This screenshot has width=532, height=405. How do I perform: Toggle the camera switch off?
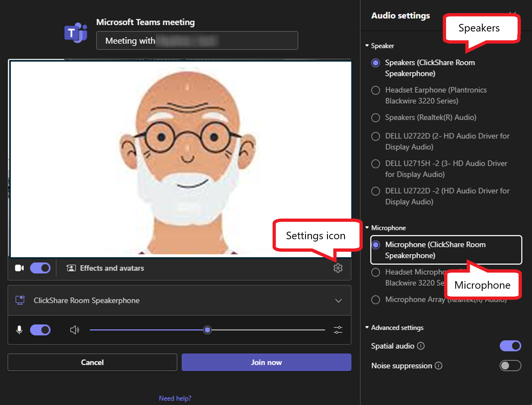pos(40,268)
